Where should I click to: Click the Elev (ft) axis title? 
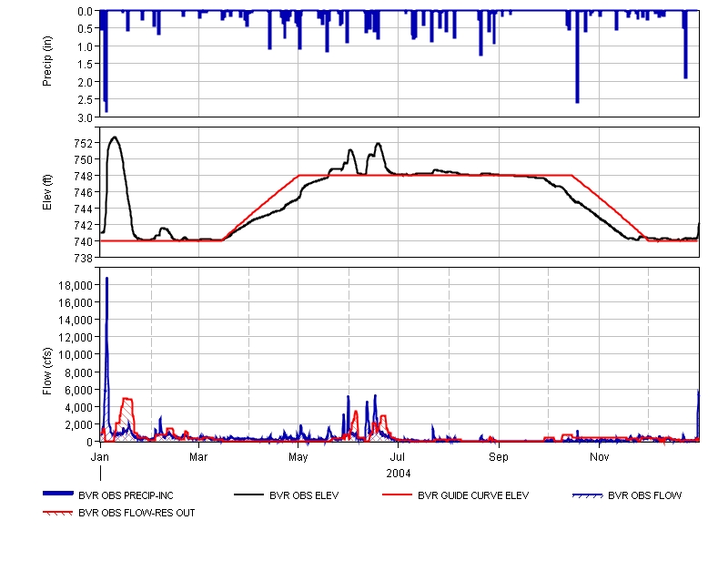(48, 192)
